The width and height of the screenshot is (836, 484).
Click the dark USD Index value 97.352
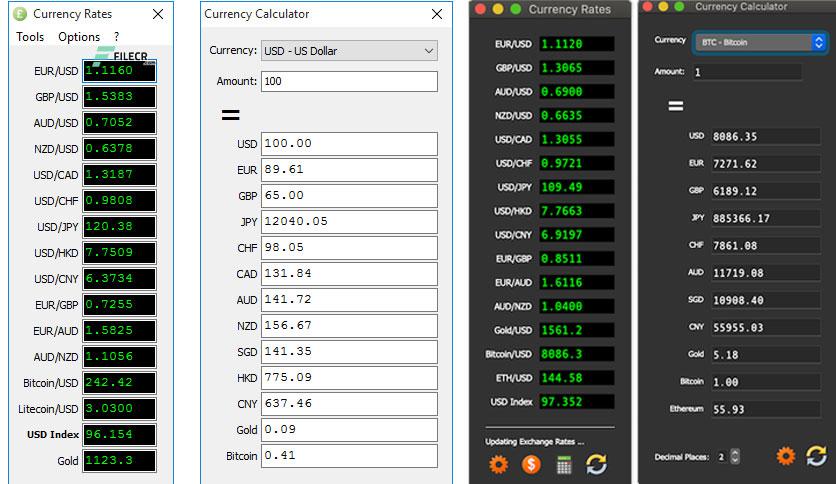[576, 401]
